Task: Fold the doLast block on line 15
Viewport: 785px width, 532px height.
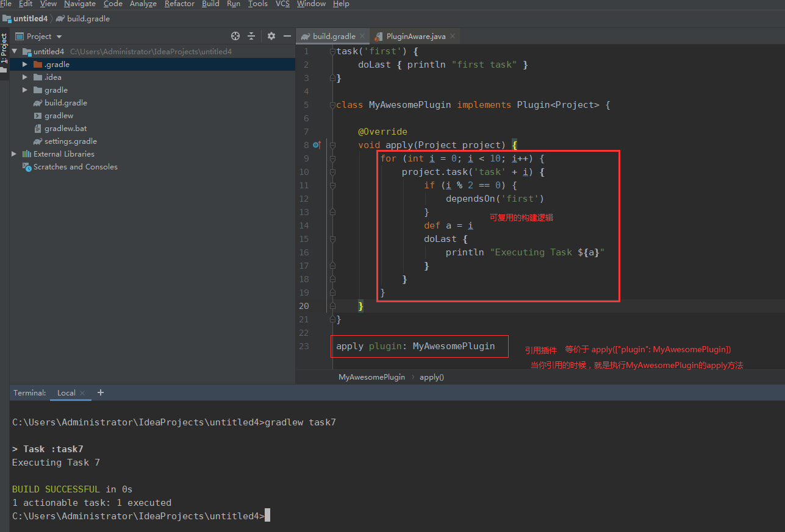Action: point(332,239)
